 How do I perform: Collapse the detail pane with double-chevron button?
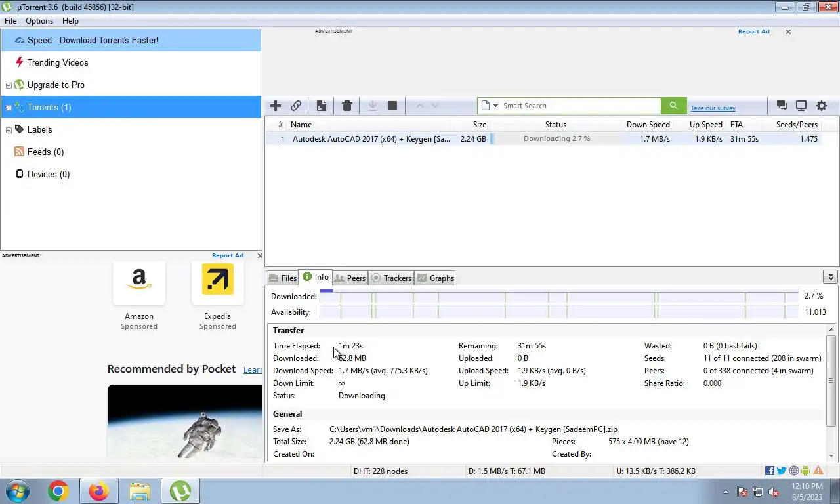click(x=830, y=277)
